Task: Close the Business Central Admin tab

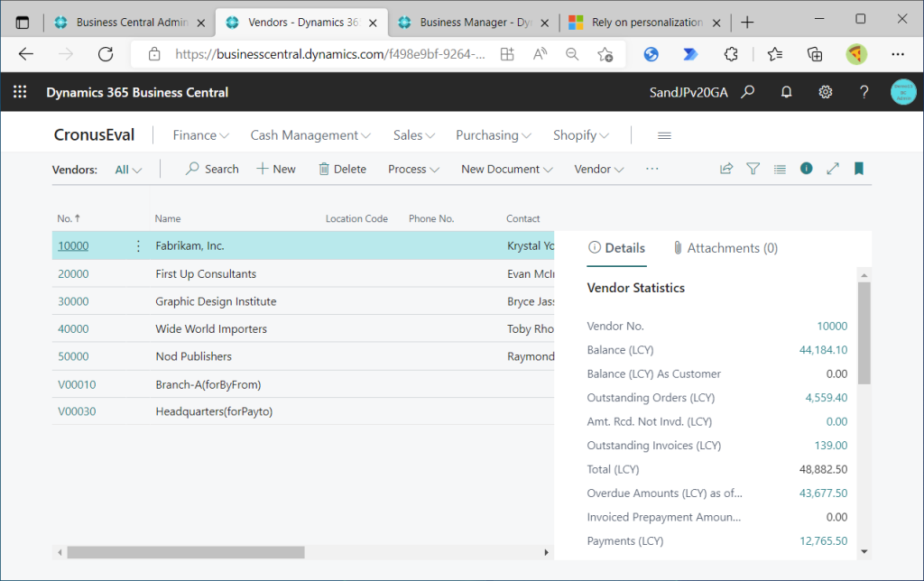Action: [x=201, y=23]
